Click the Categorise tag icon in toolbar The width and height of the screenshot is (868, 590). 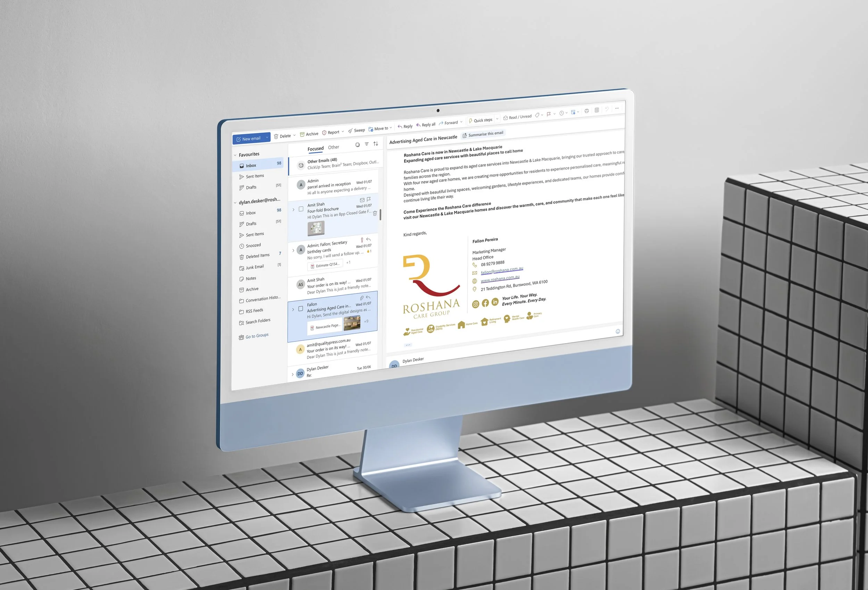pyautogui.click(x=537, y=115)
